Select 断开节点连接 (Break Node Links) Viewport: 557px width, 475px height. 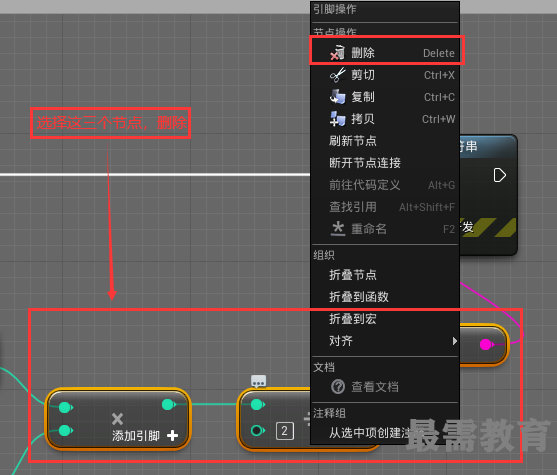tap(385, 163)
